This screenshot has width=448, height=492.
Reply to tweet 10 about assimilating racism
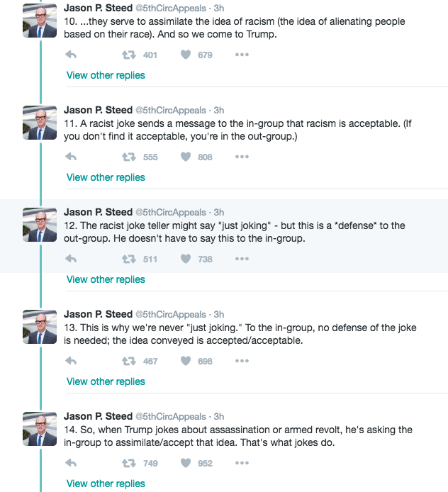71,55
